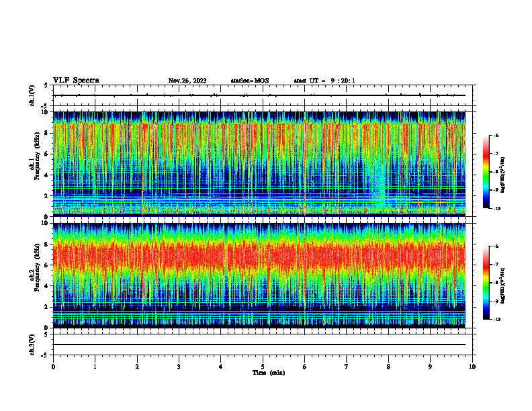The image size is (532, 411).
Task: Click the time axis tick label "0"
Action: [53, 367]
